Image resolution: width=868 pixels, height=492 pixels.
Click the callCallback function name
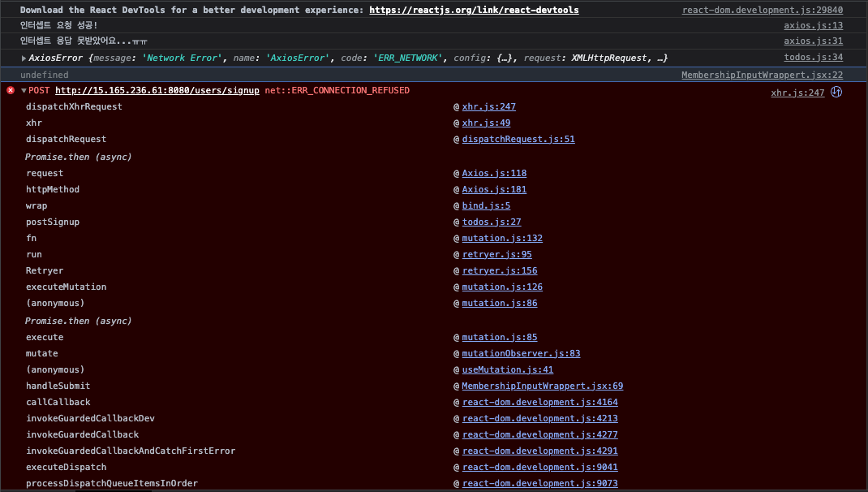[58, 402]
